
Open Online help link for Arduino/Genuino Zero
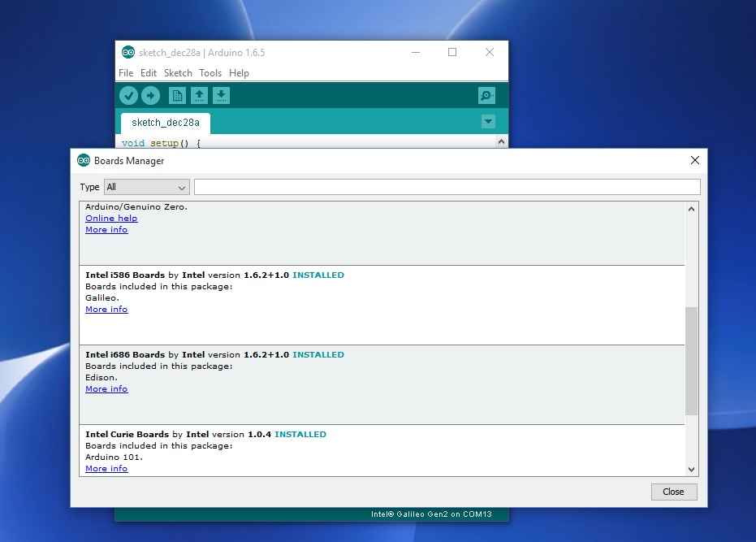(111, 218)
